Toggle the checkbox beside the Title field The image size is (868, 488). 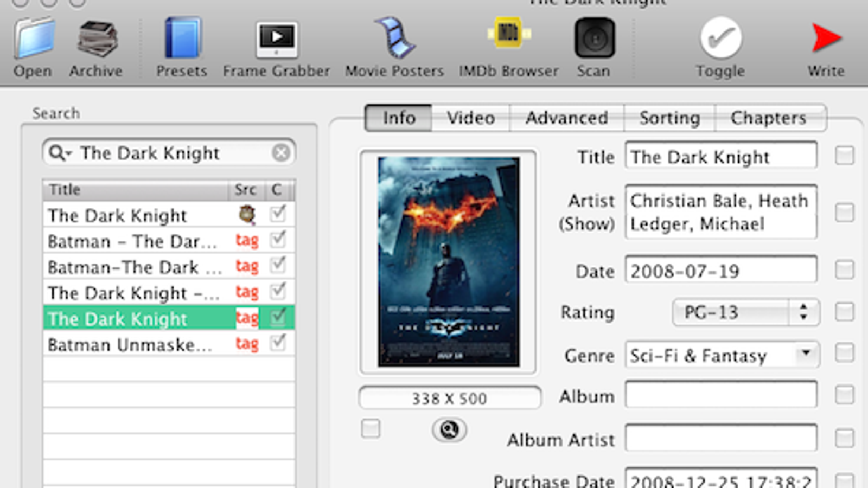(x=845, y=156)
